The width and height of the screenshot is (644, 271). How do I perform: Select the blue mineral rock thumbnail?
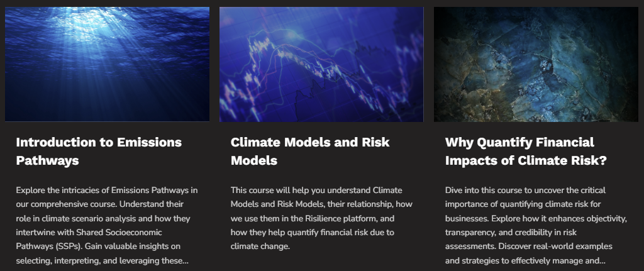point(536,64)
